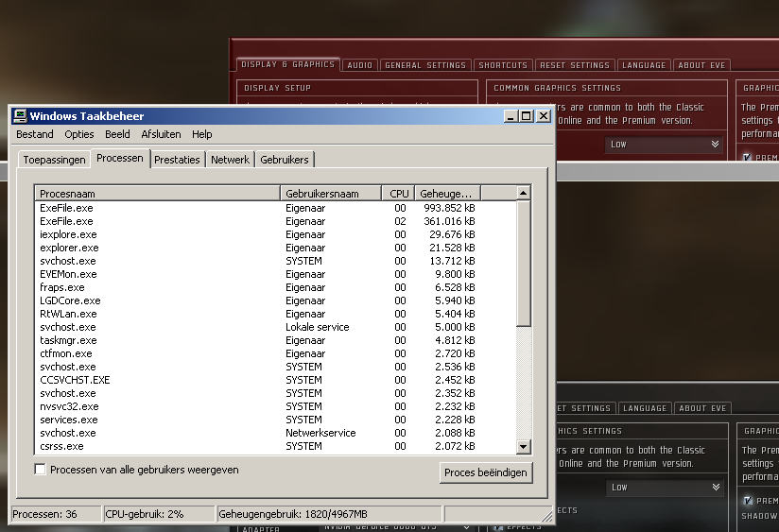This screenshot has width=779, height=532.
Task: Click the process list vertical scrollbar thumb
Action: 523,264
